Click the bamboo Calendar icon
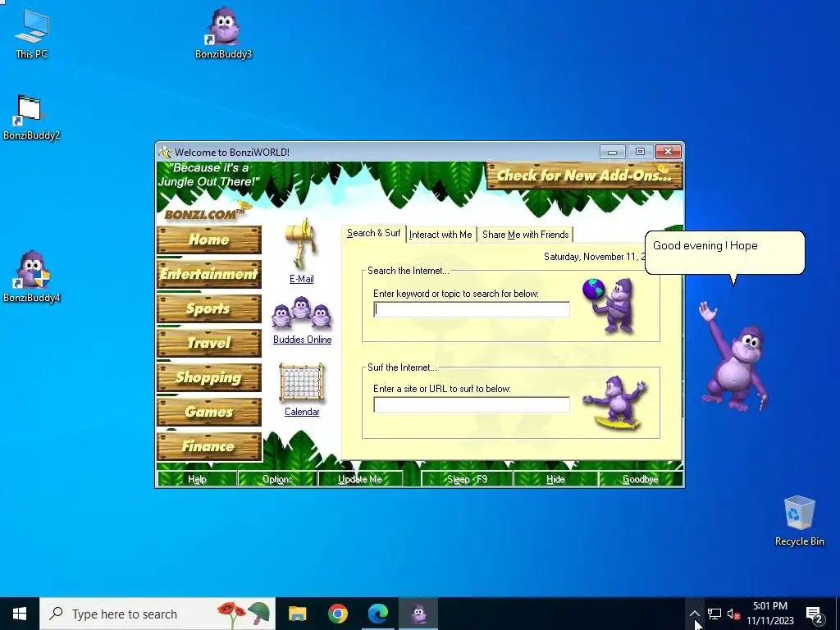The width and height of the screenshot is (840, 630). [x=302, y=382]
